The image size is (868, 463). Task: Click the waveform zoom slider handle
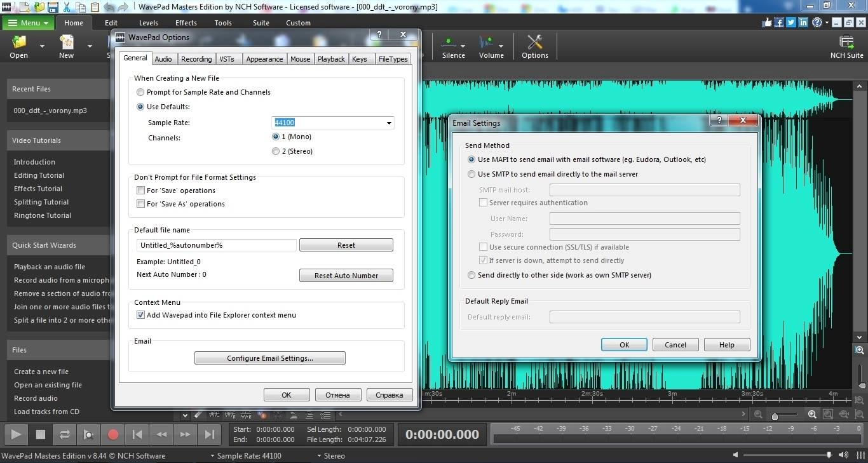(775, 416)
